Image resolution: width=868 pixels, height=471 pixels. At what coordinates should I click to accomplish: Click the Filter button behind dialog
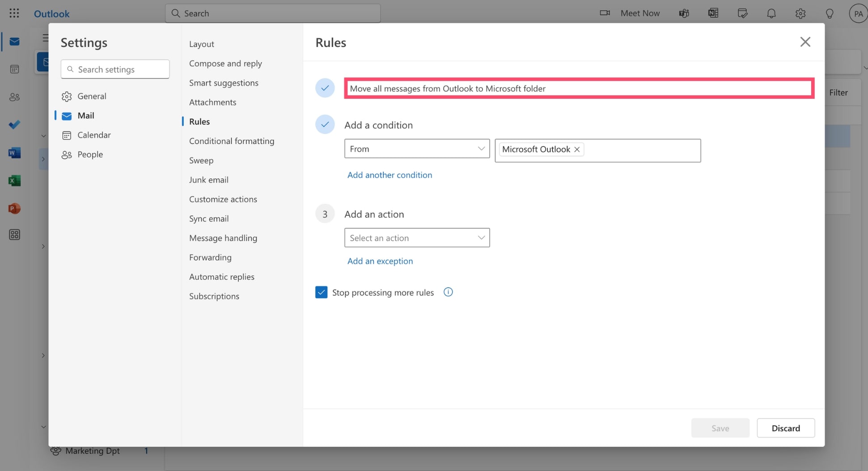pos(838,93)
